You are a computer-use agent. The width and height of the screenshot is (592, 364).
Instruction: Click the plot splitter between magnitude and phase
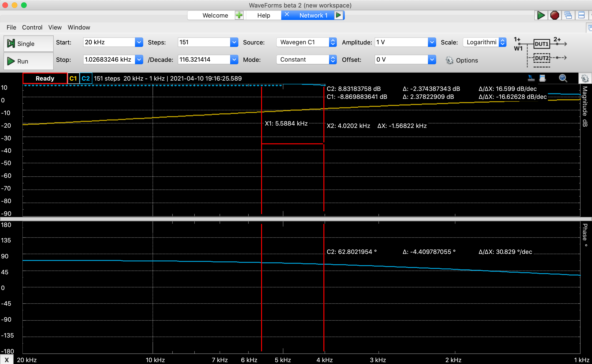[x=296, y=219]
